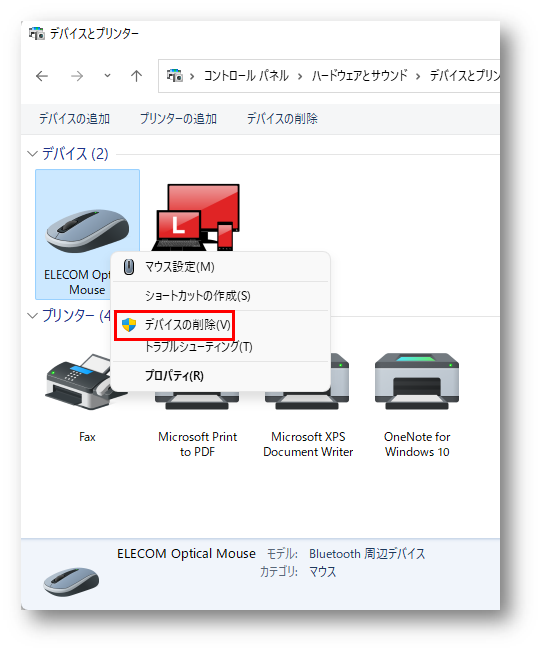Screen dimensions: 542x652
Task: Collapse the デバイス (2) group
Action: click(x=32, y=154)
